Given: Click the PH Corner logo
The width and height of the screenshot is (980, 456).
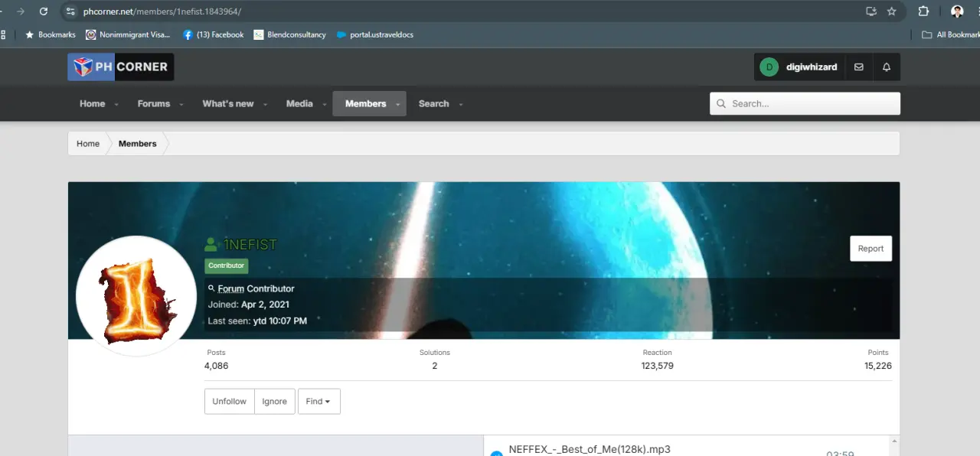Looking at the screenshot, I should (121, 67).
